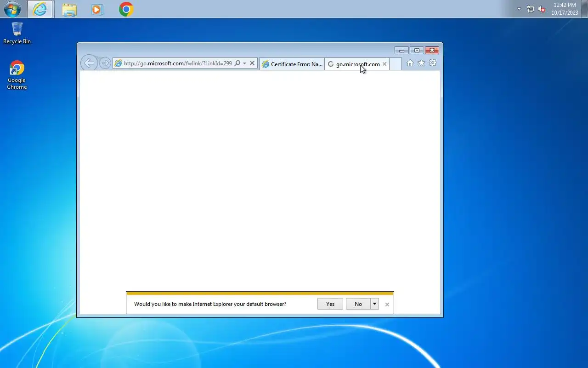Select the Google Chrome desktop shortcut
Image resolution: width=588 pixels, height=368 pixels.
click(17, 75)
